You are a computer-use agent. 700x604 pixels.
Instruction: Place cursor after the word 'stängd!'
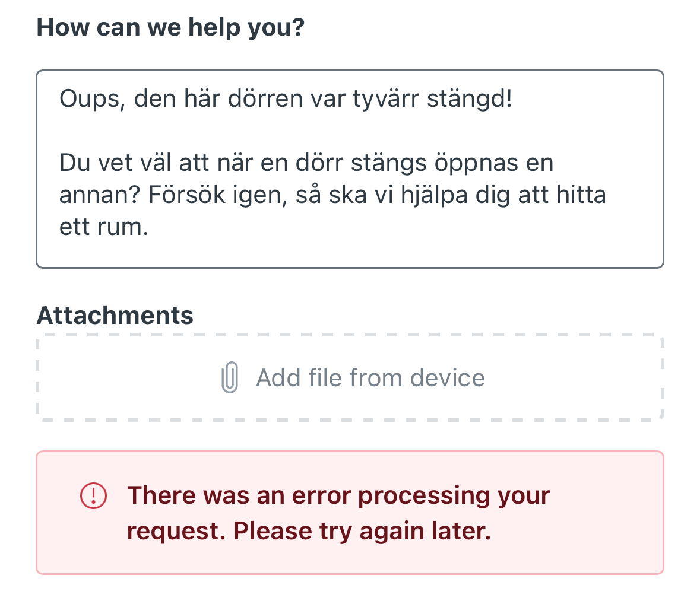513,98
